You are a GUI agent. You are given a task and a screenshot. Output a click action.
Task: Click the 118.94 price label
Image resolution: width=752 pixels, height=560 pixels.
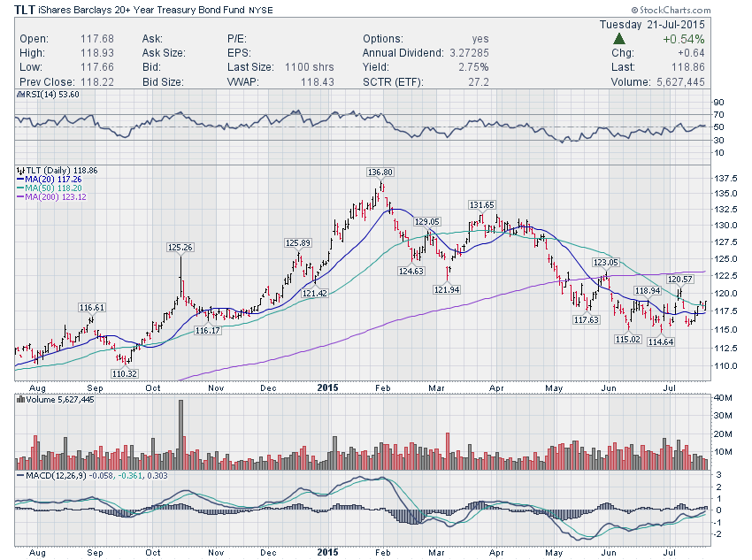point(648,290)
